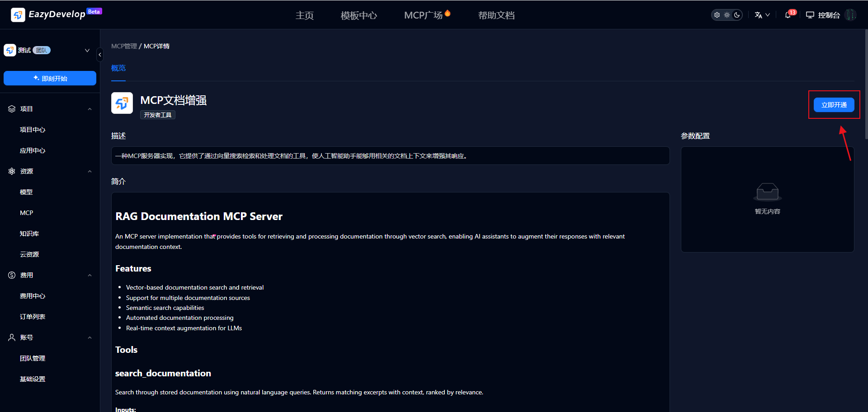Image resolution: width=868 pixels, height=412 pixels.
Task: Click the EazyDevelop logo icon
Action: (18, 15)
